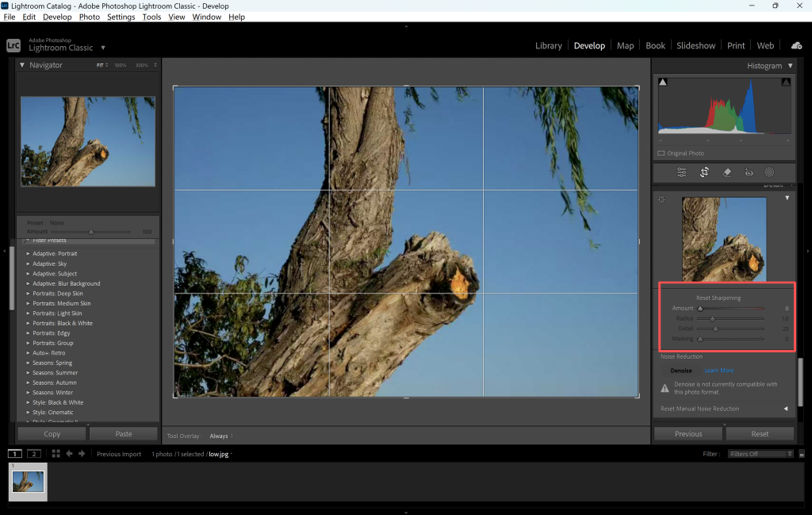Select second window display button 2
812x515 pixels.
pos(34,454)
